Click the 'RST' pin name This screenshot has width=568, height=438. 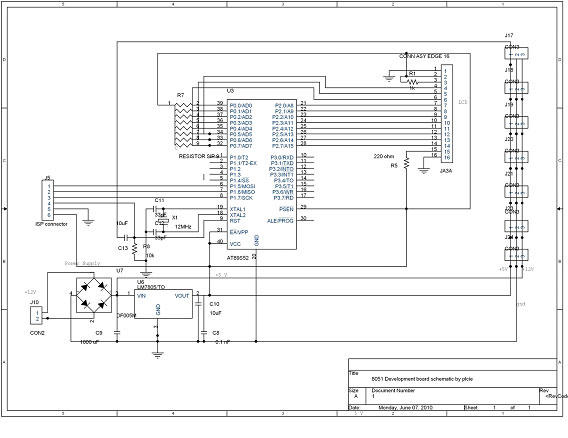[x=235, y=221]
